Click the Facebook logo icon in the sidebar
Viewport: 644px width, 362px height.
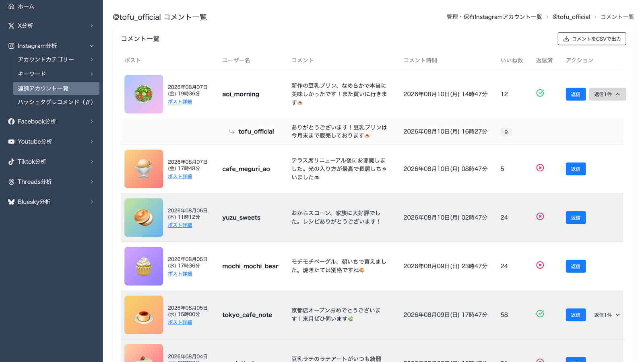(x=11, y=121)
